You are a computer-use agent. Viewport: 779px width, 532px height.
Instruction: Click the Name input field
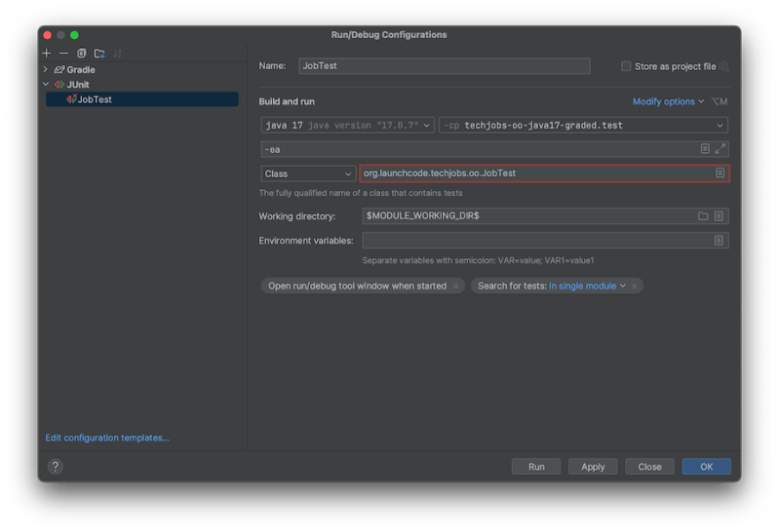[x=445, y=65]
